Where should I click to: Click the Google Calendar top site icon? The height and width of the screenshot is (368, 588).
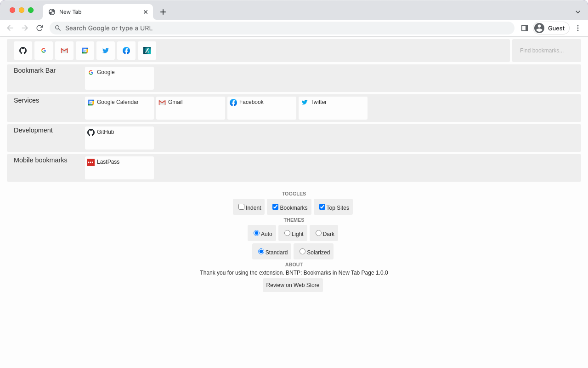85,51
